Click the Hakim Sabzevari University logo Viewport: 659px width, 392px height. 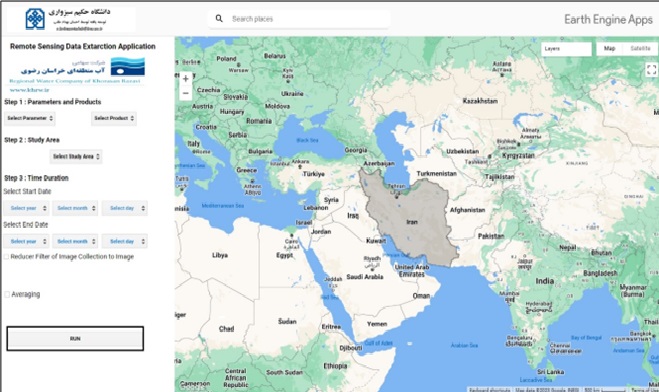point(35,18)
